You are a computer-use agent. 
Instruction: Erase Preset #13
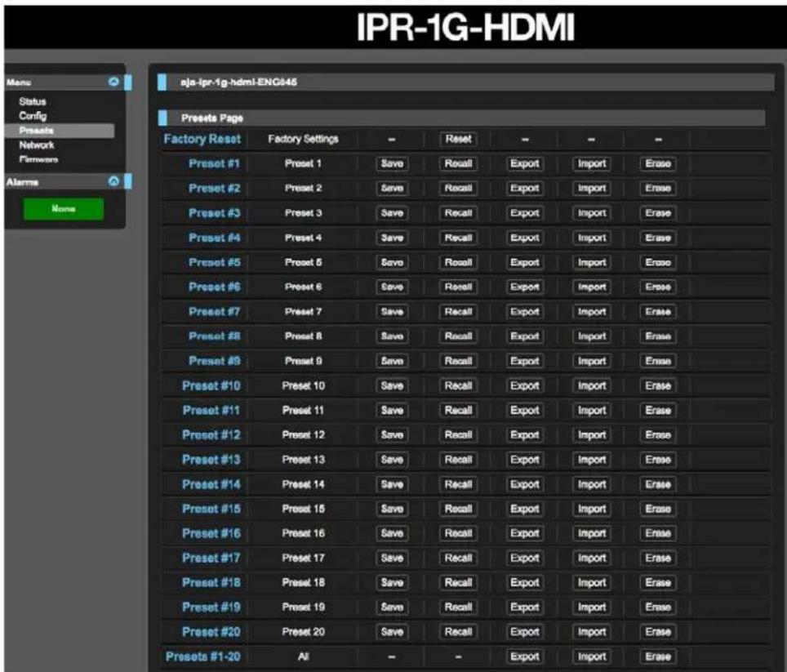point(658,459)
